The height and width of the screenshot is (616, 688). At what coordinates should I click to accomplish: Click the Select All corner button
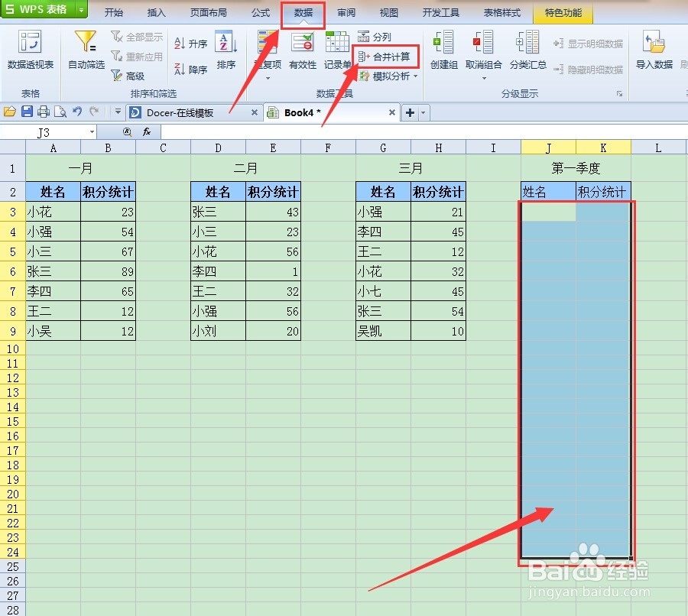(13, 148)
